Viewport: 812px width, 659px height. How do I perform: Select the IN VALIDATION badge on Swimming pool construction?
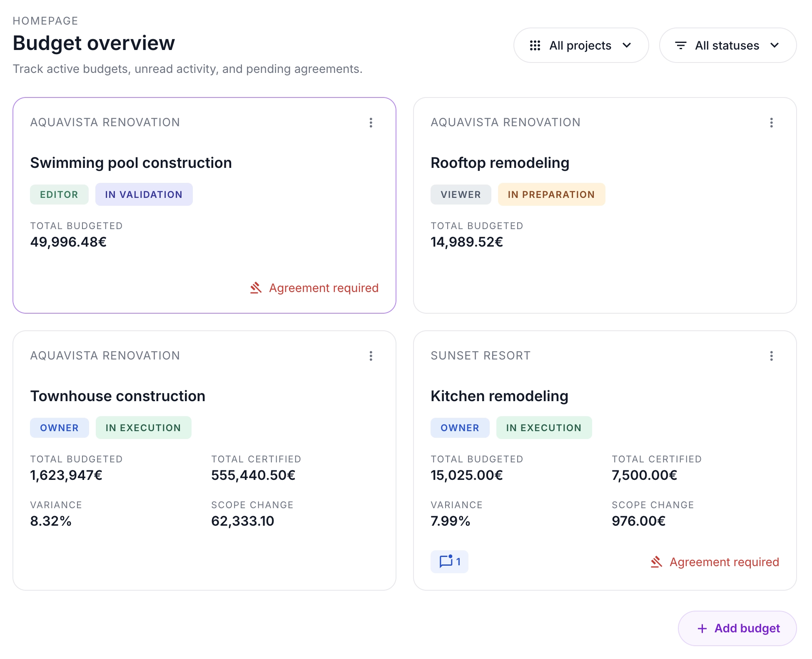144,194
